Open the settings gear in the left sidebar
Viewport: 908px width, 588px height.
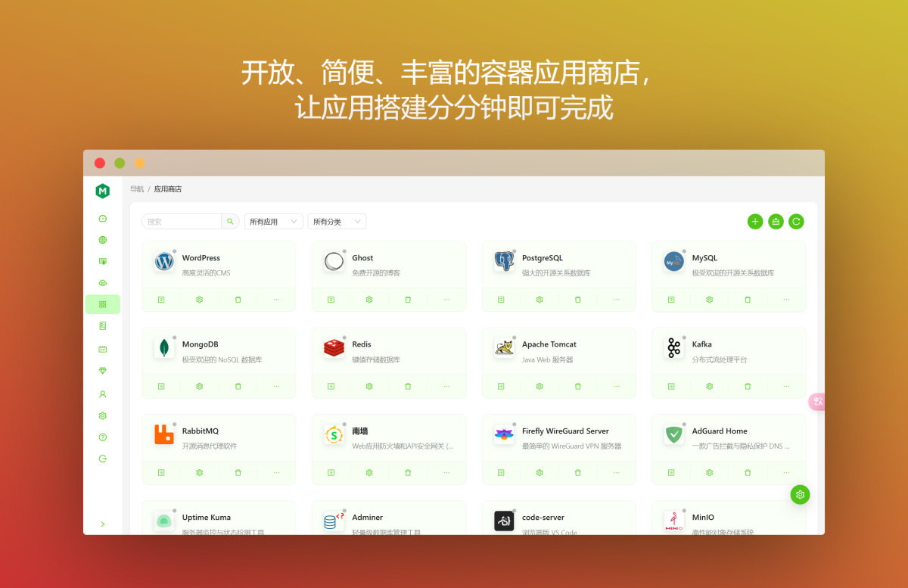click(103, 415)
